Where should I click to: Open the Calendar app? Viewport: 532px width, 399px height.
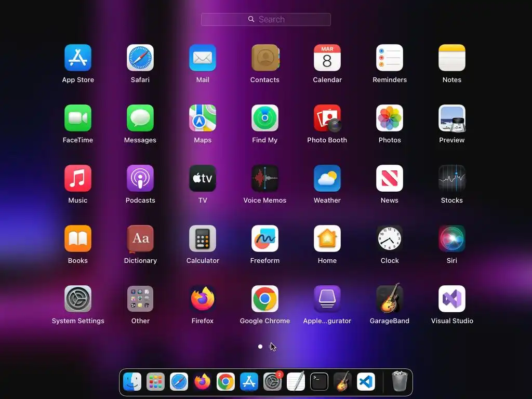(327, 58)
